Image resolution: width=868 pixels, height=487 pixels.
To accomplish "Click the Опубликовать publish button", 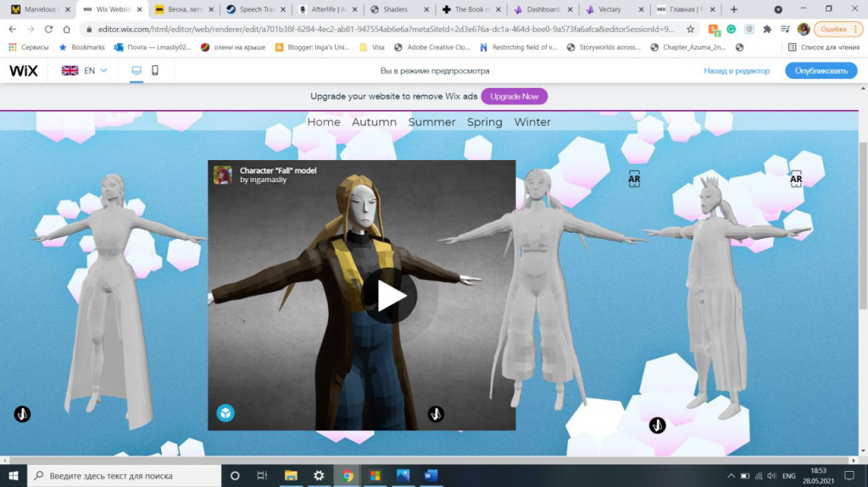I will (821, 70).
